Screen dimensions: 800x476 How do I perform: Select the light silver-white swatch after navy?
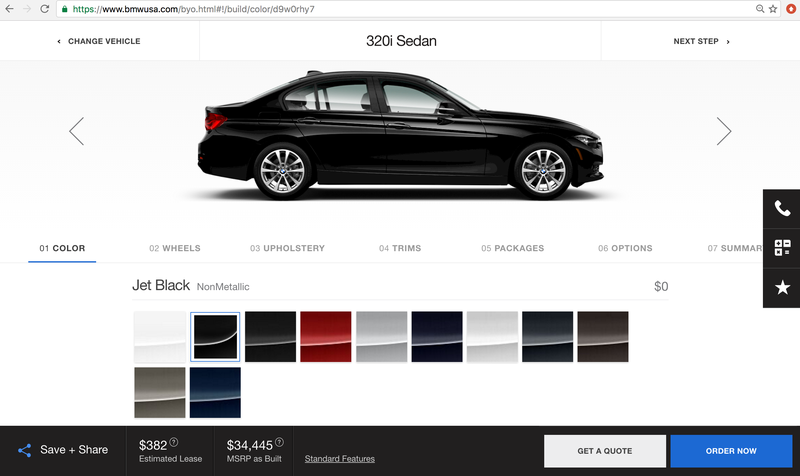[x=492, y=337]
